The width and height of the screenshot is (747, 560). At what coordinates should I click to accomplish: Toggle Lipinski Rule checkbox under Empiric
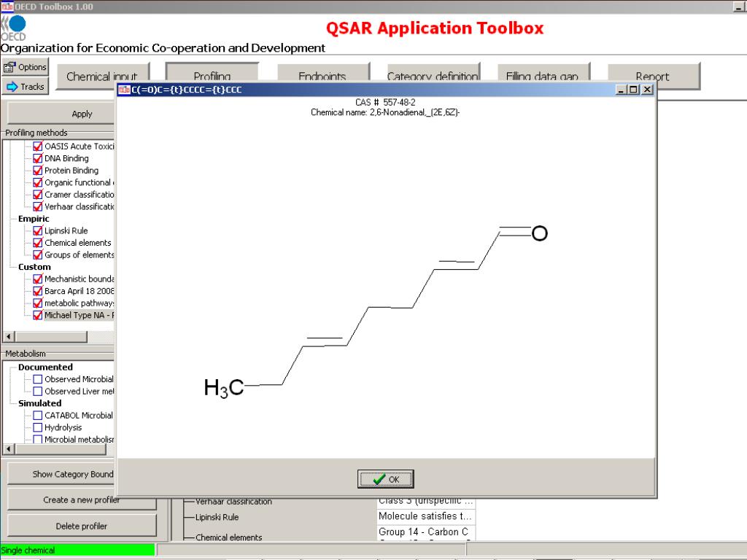38,230
